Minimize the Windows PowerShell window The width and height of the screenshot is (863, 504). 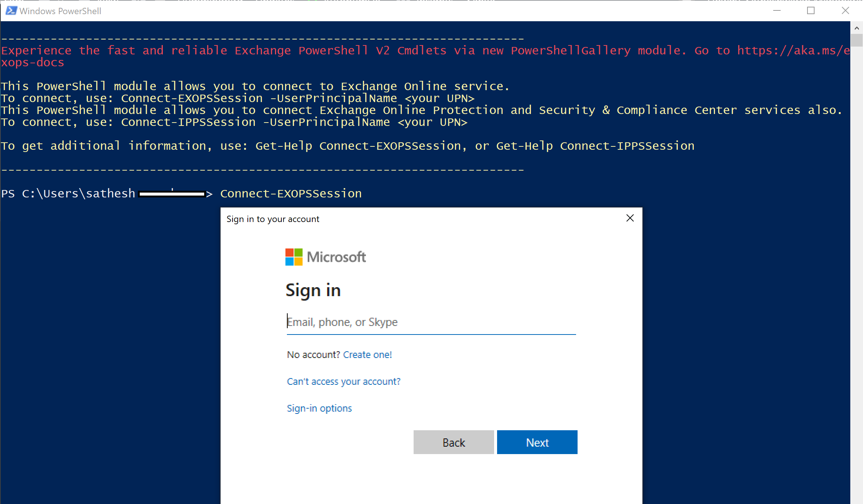tap(777, 11)
